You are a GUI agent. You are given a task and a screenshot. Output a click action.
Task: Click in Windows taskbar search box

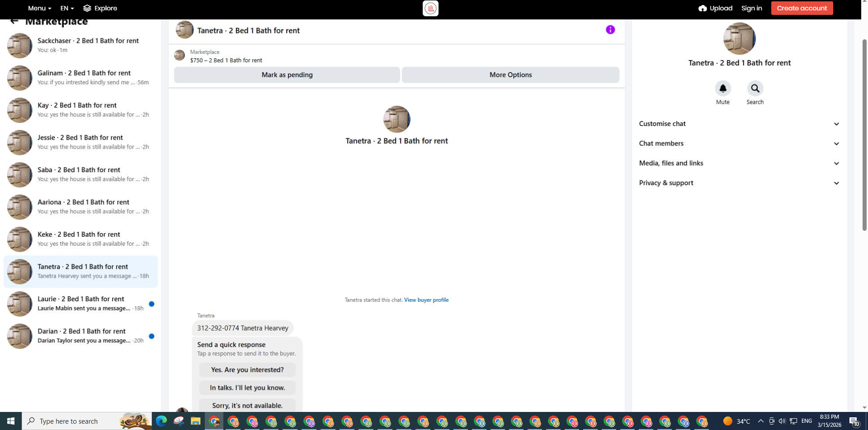(87, 421)
